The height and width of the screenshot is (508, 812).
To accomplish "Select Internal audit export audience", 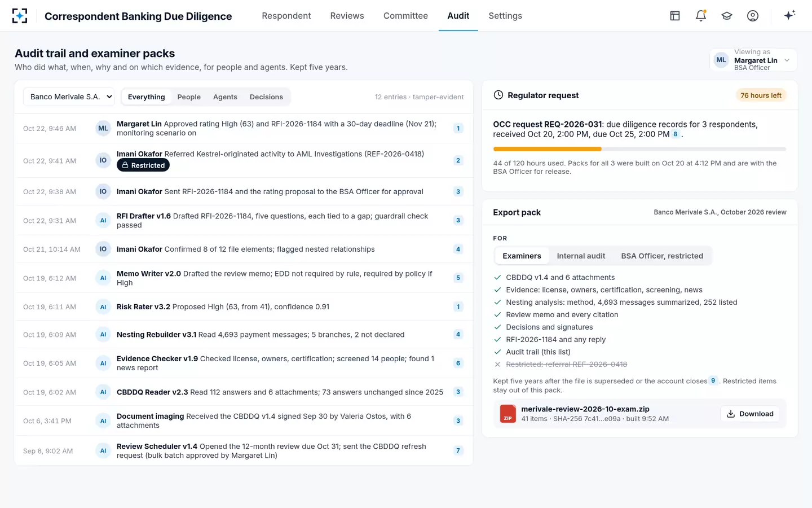I will 581,256.
